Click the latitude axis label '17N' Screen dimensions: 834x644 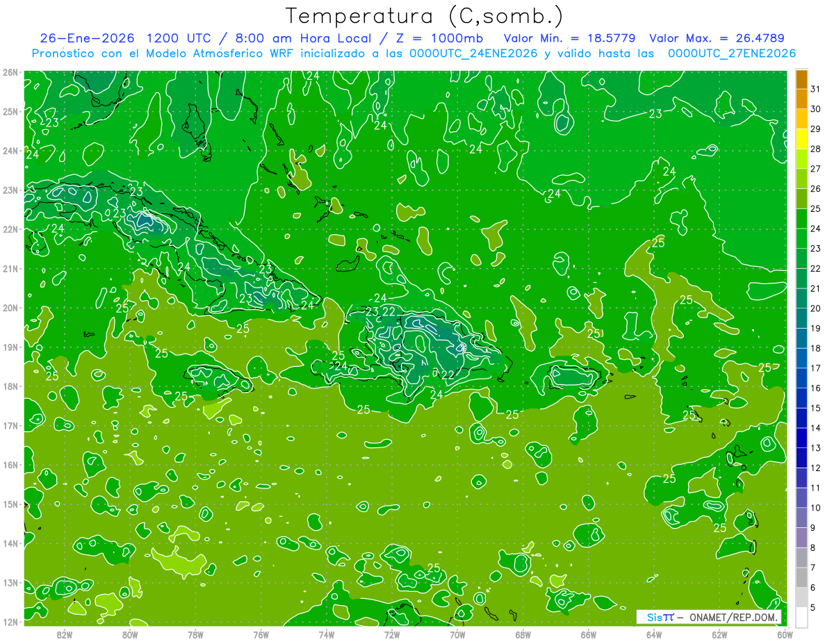coord(10,426)
